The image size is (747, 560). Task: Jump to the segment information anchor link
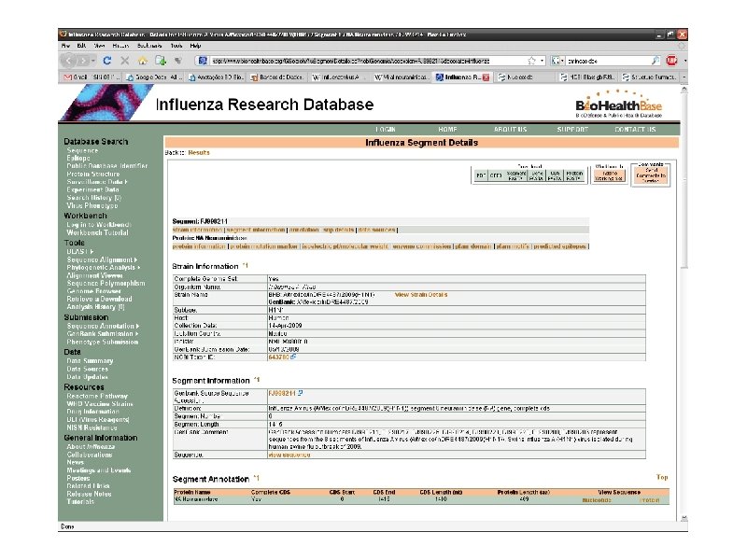coord(256,230)
